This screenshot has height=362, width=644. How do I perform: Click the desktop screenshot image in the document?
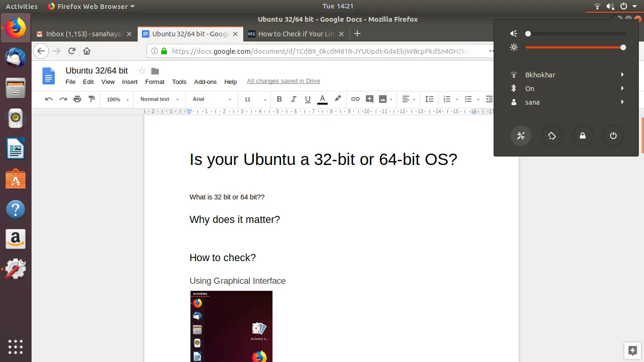pyautogui.click(x=231, y=326)
